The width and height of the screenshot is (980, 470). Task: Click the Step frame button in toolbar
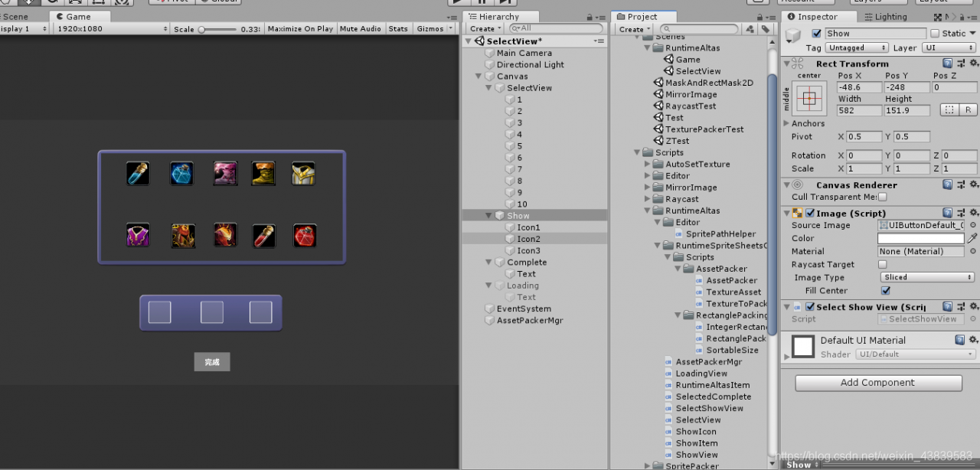tap(507, 2)
